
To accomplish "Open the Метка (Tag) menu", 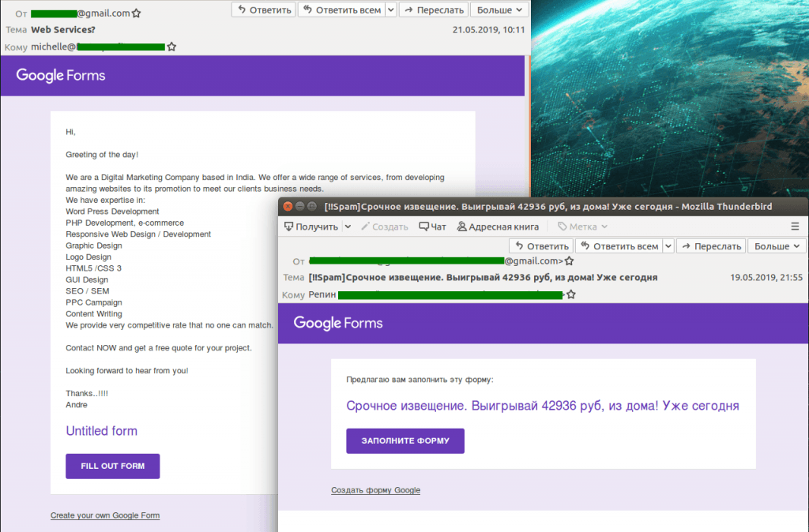I will point(583,227).
